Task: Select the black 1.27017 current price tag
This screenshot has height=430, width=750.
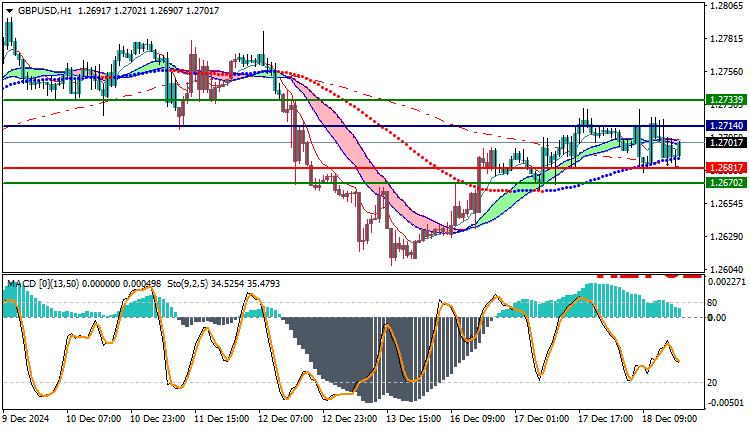Action: tap(726, 143)
